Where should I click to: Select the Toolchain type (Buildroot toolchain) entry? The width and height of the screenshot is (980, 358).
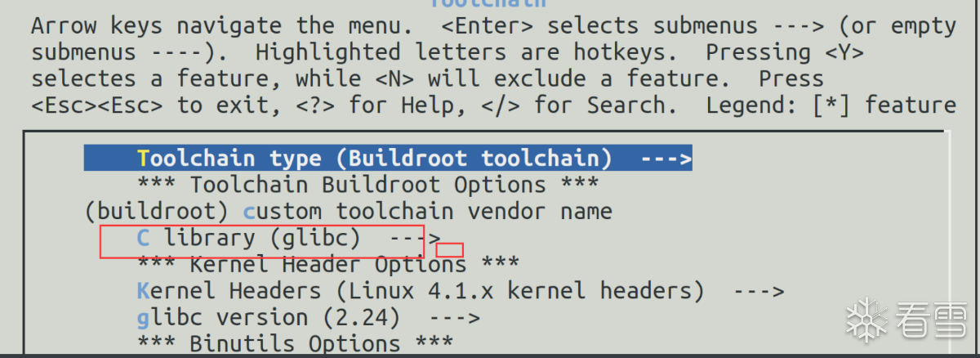tap(388, 158)
